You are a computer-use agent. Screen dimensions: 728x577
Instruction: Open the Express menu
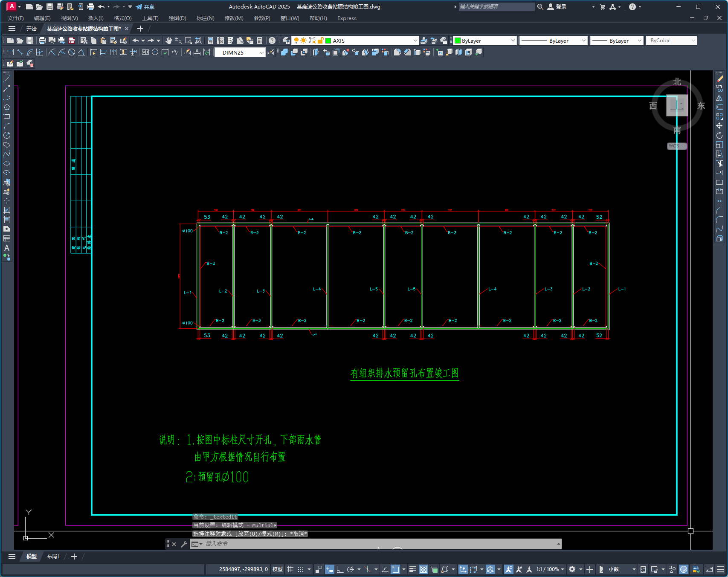coord(347,18)
